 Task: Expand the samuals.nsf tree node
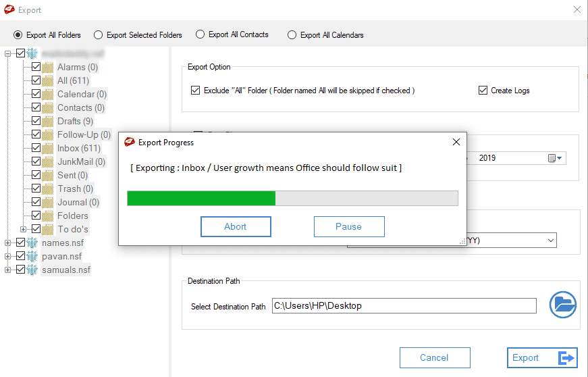(7, 270)
